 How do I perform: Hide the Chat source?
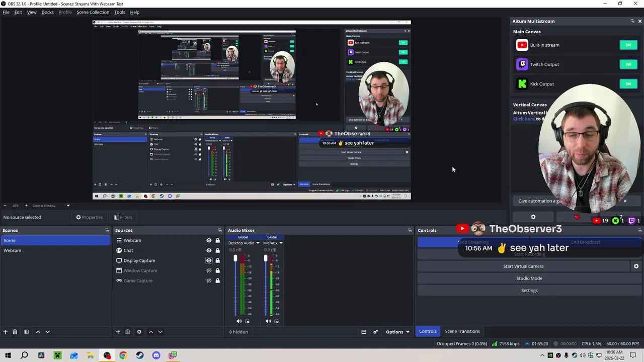coord(209,250)
